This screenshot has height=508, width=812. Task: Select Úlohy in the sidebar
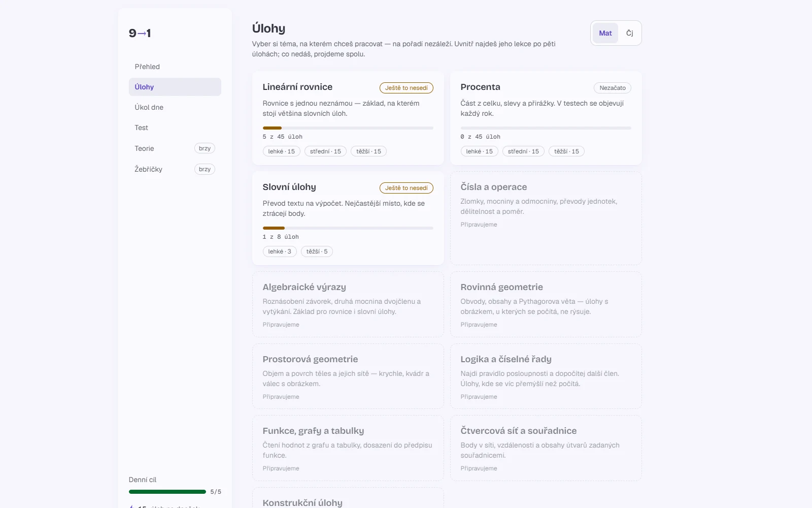pos(175,87)
